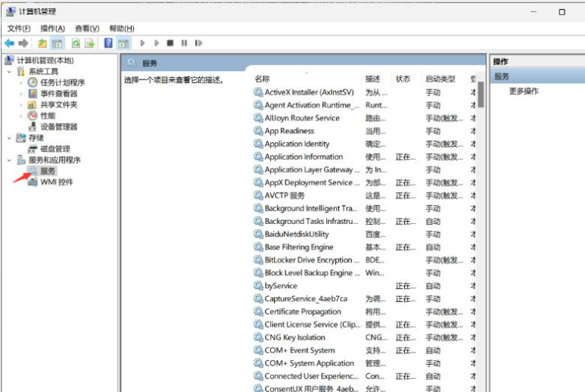Expand the 性能 node chevron
Viewport: 585px width, 392px height.
click(x=21, y=116)
